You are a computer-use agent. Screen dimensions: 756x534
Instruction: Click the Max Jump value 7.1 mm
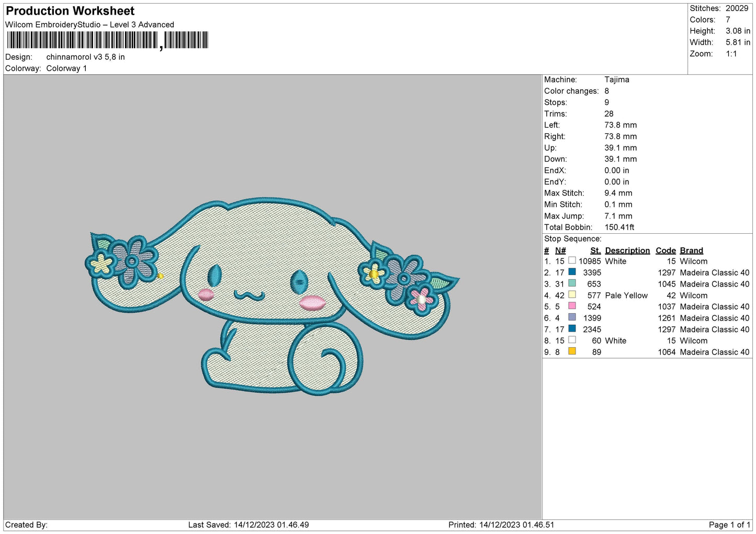point(618,216)
